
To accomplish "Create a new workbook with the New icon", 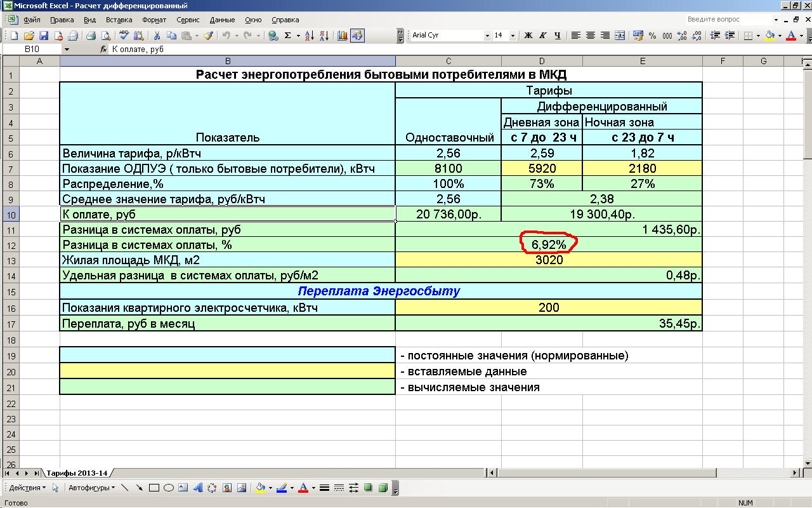I will point(14,36).
